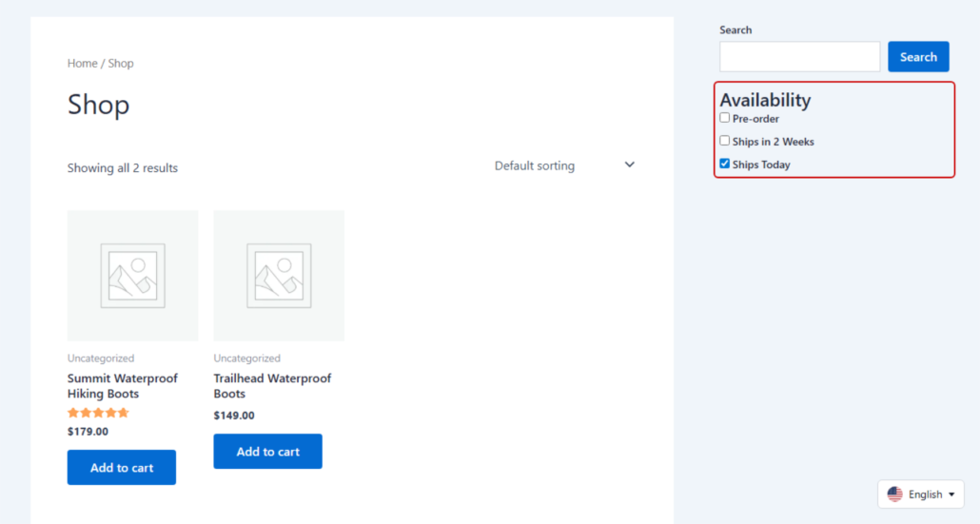This screenshot has width=980, height=524.
Task: Click the US flag icon
Action: tap(895, 494)
